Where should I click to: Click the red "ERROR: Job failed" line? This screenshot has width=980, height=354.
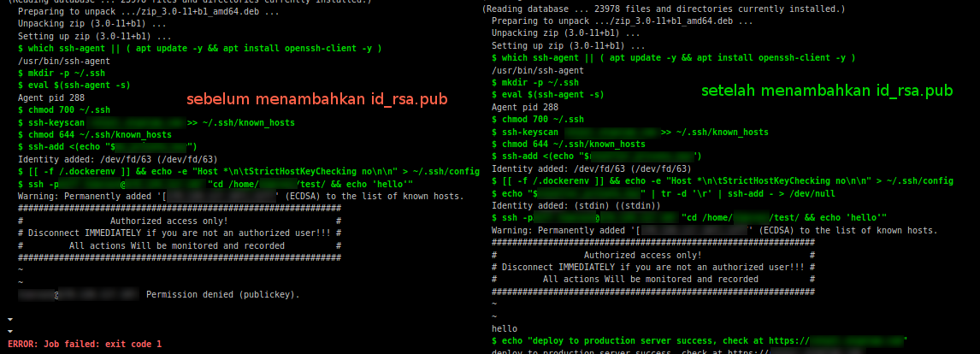click(85, 344)
